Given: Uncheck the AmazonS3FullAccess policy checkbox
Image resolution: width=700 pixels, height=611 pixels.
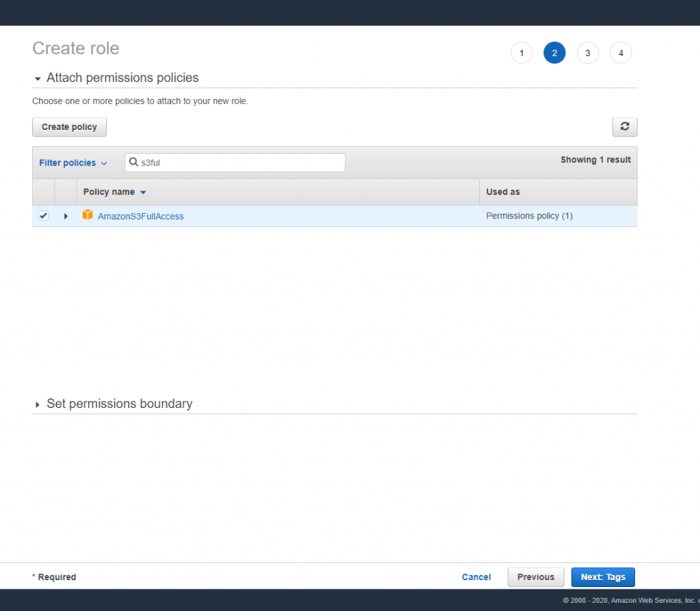Looking at the screenshot, I should tap(43, 215).
